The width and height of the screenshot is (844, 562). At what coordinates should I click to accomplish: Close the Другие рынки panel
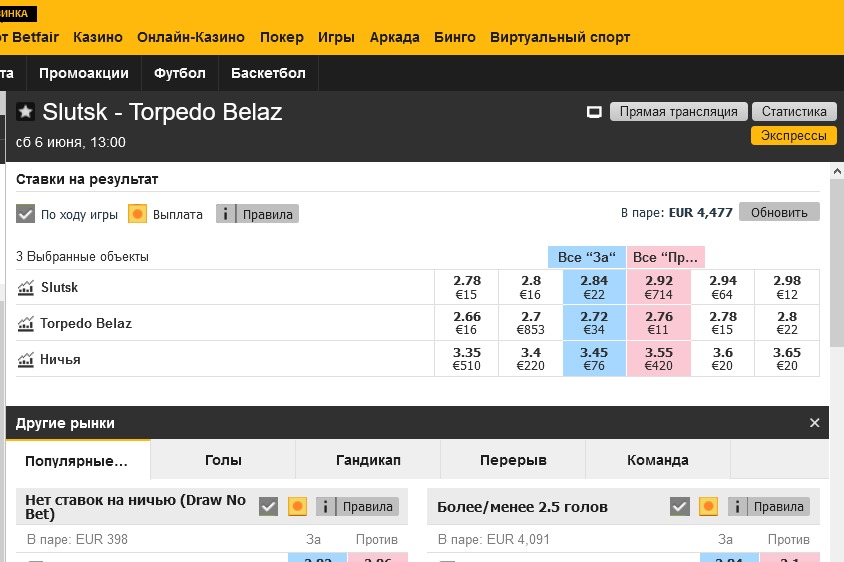pyautogui.click(x=814, y=423)
